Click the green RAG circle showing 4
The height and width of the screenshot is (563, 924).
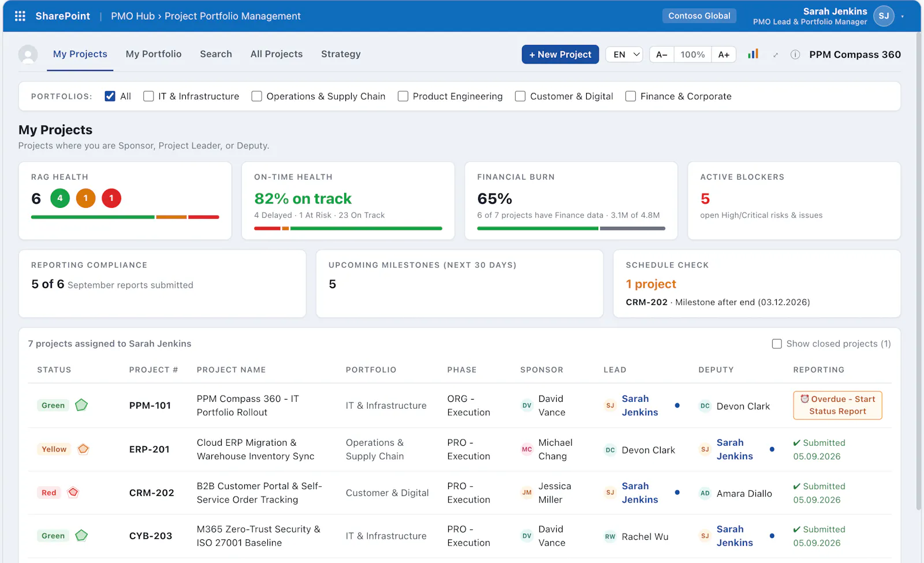[60, 198]
